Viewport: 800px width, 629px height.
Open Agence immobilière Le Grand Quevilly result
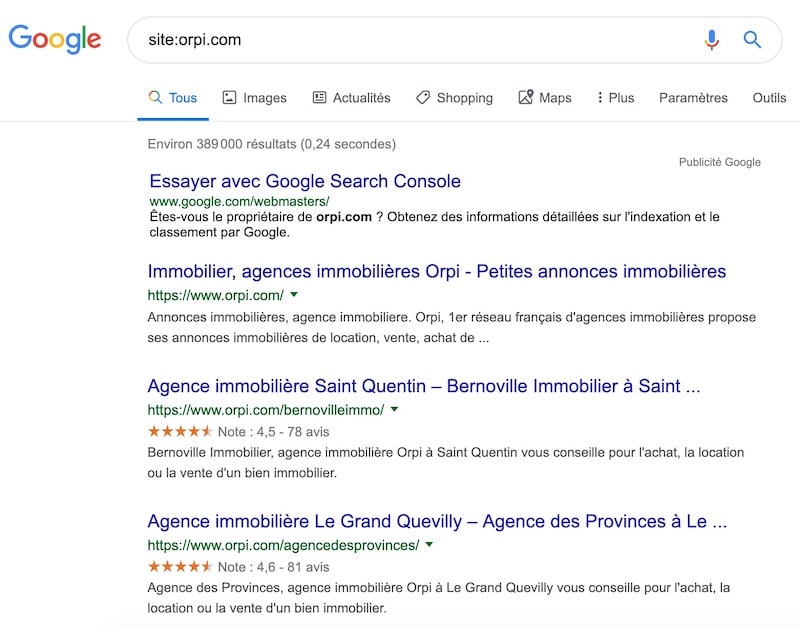click(x=436, y=521)
